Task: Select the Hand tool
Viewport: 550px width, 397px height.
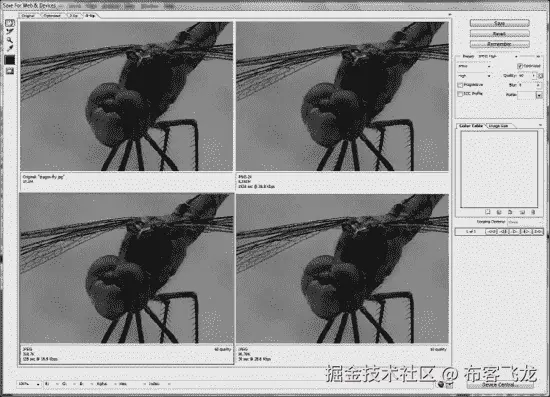Action: coord(10,23)
